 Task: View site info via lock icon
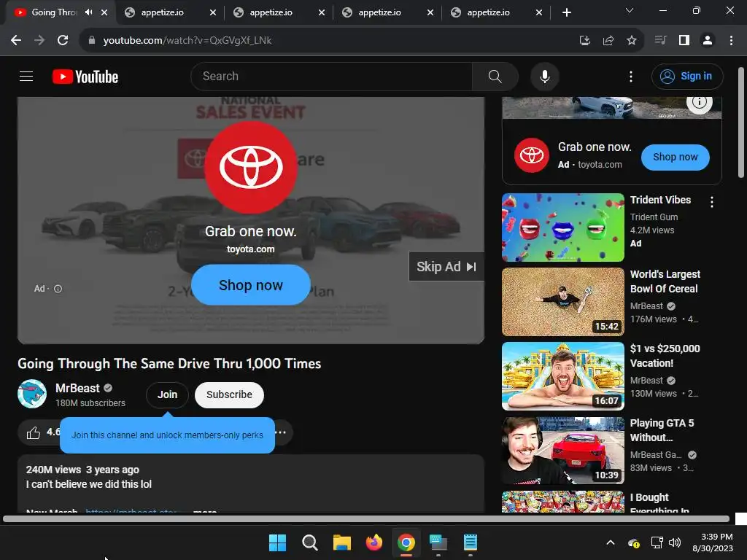point(92,41)
